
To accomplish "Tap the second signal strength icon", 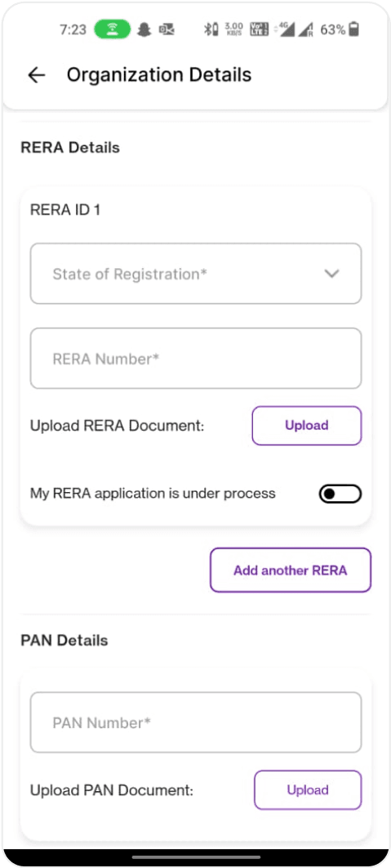I will point(307,30).
